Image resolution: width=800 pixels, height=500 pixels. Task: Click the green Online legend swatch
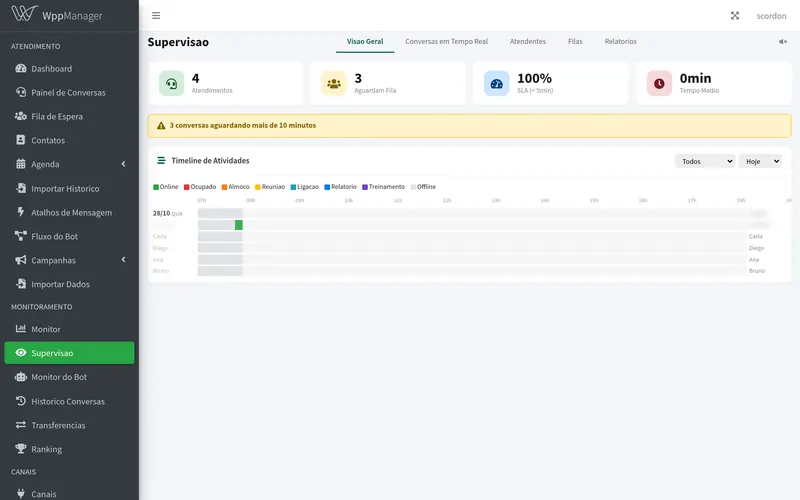coord(156,187)
